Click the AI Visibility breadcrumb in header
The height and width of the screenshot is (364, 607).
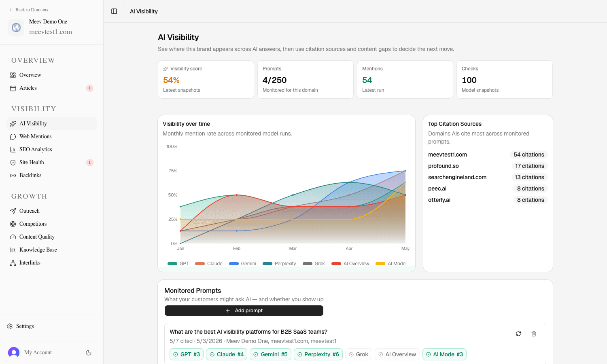[x=144, y=11]
